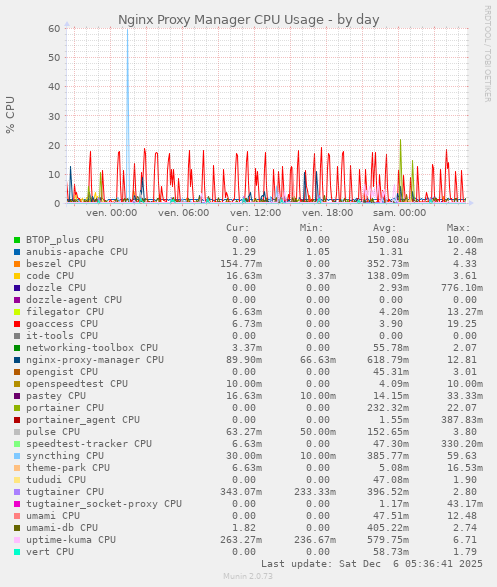This screenshot has width=497, height=587.
Task: Select the it-tools CPU legend label
Action: coord(62,335)
